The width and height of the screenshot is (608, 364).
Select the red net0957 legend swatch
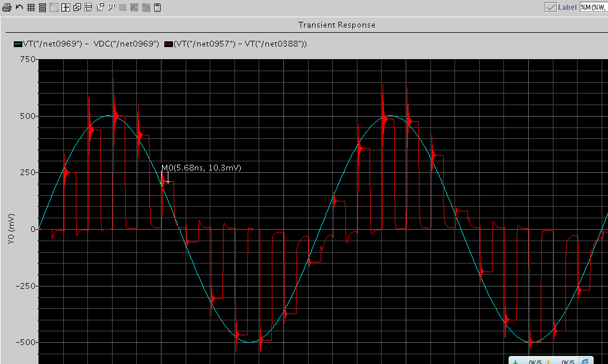[x=168, y=44]
